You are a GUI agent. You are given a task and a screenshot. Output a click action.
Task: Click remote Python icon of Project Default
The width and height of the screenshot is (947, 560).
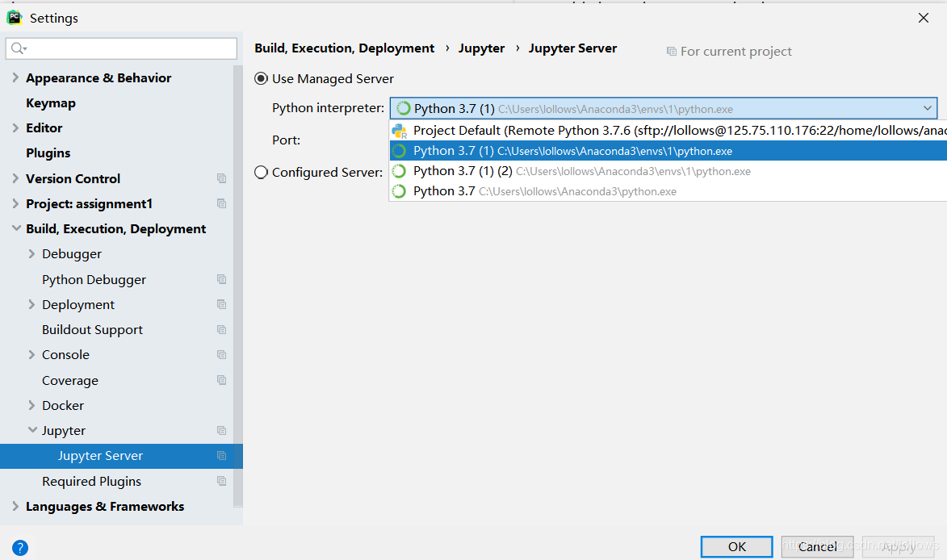click(399, 131)
